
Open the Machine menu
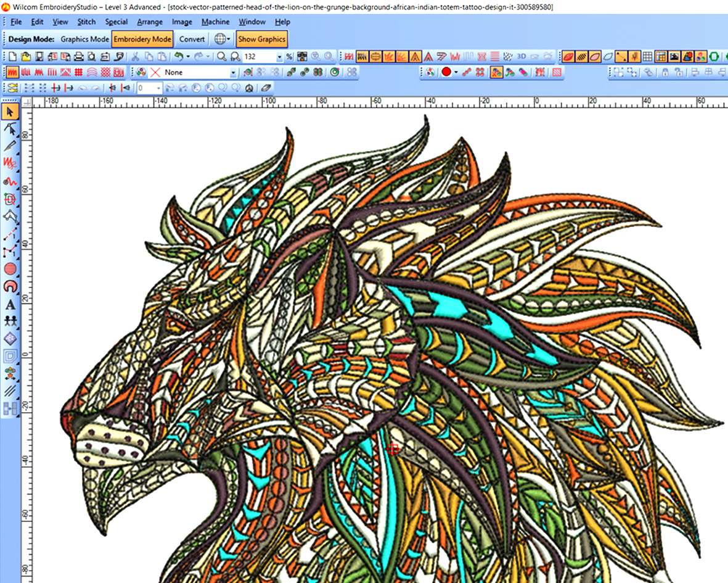[215, 22]
